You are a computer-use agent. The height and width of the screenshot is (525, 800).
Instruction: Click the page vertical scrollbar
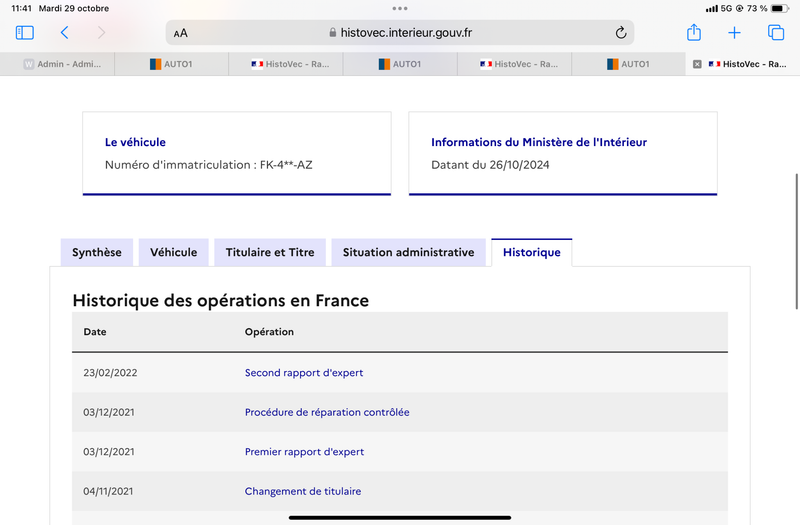click(796, 241)
